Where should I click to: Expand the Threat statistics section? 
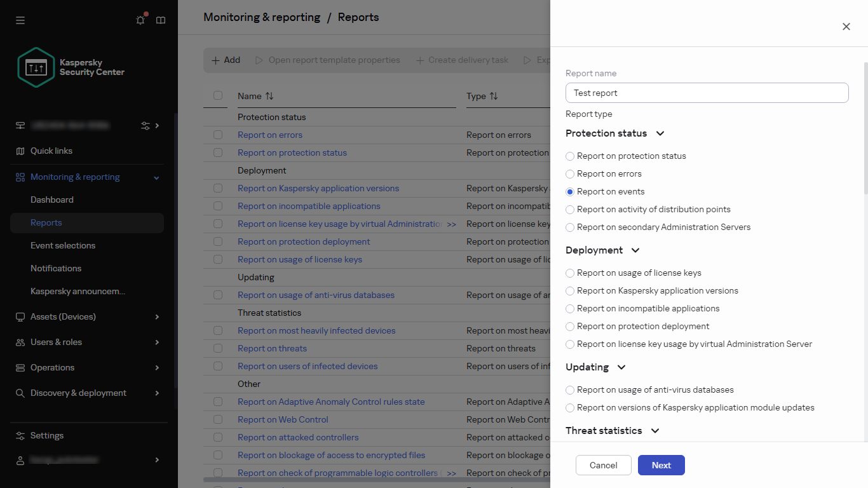[x=655, y=431]
